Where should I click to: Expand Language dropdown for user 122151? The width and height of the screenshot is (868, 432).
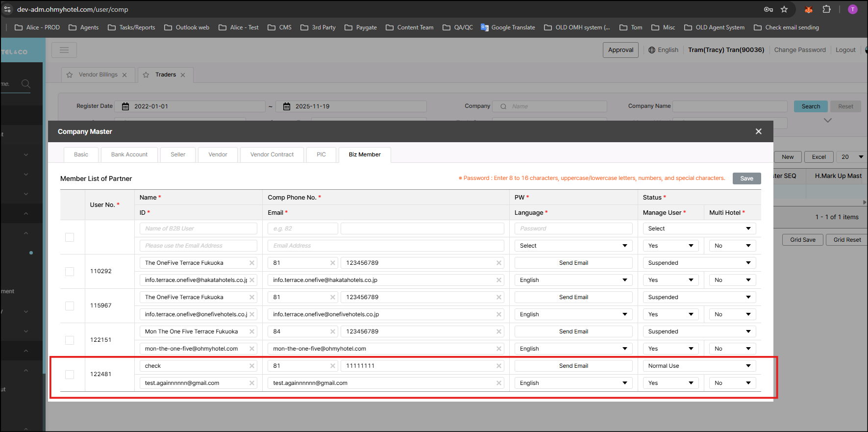(573, 349)
